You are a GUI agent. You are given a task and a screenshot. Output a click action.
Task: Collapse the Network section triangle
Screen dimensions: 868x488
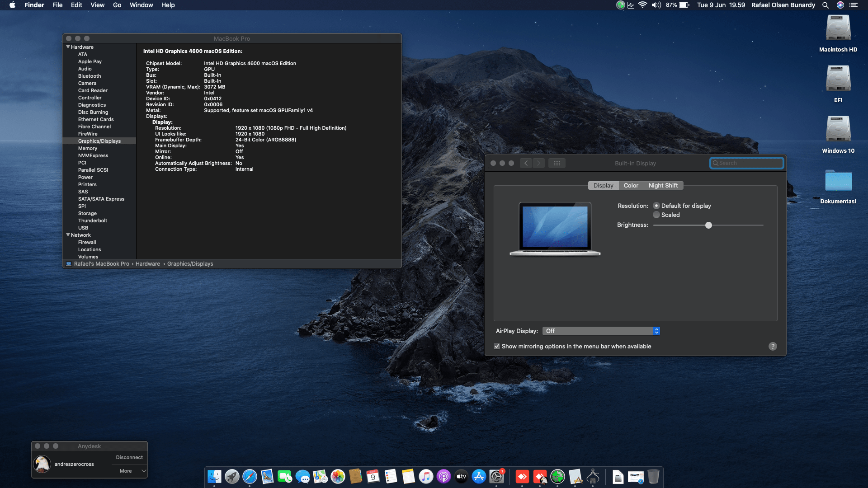(x=68, y=235)
